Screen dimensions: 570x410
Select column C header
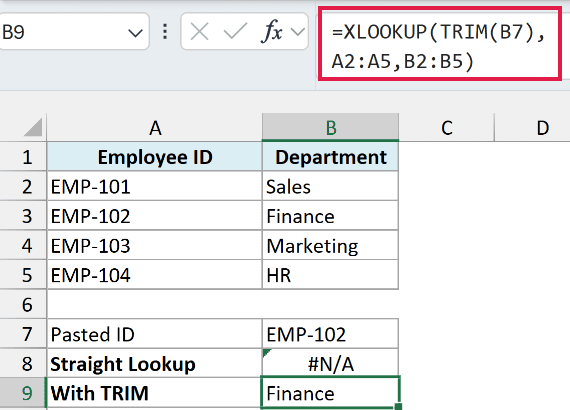447,128
